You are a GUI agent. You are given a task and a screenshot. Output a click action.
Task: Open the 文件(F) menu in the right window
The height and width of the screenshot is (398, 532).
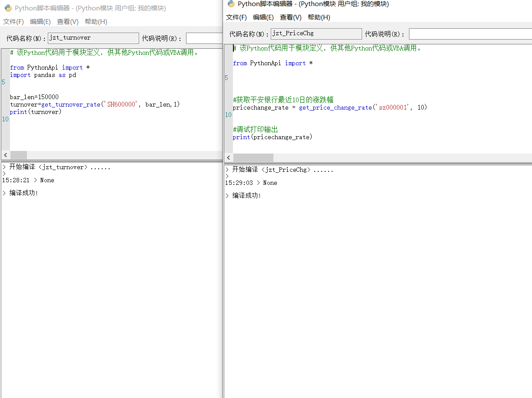236,17
